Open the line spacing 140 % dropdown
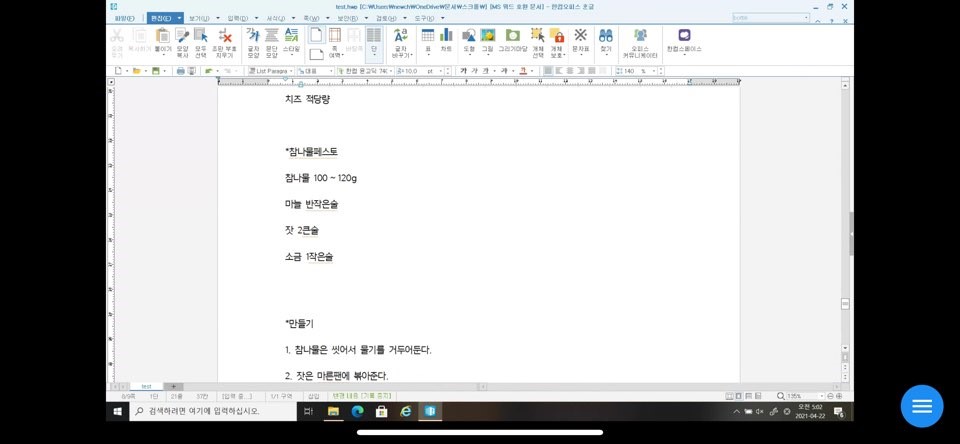 654,71
